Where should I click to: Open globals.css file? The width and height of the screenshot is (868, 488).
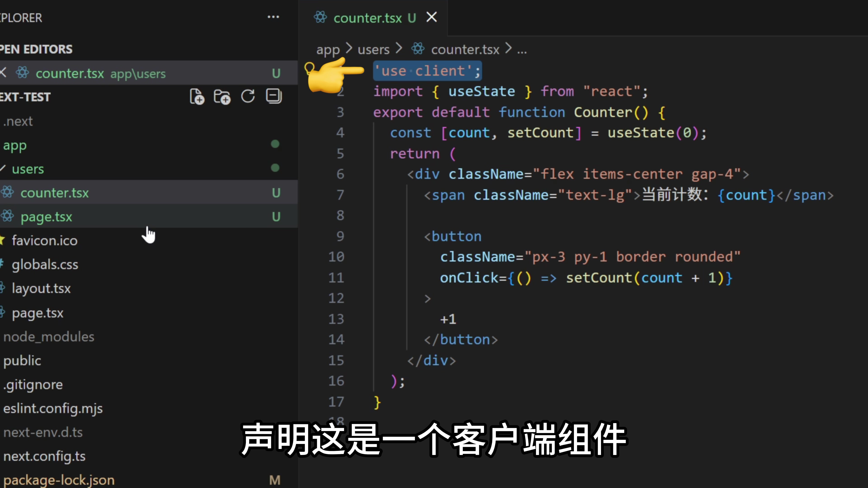click(45, 264)
